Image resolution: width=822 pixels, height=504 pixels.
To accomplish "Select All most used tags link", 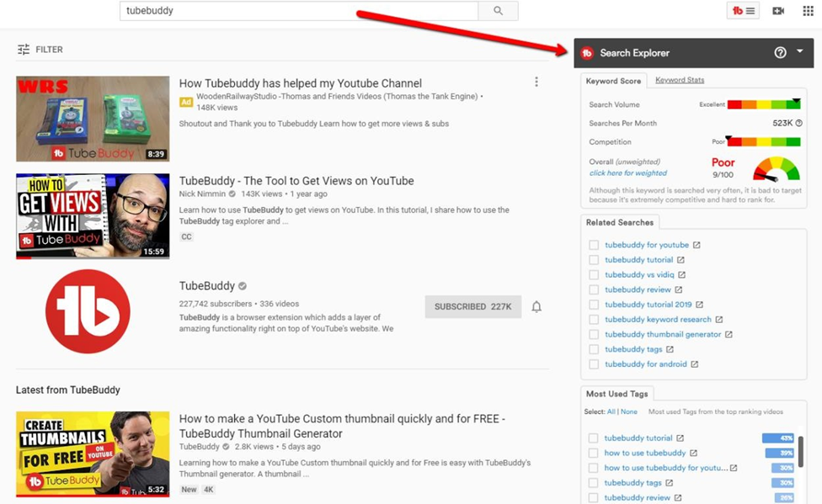I will tap(611, 411).
